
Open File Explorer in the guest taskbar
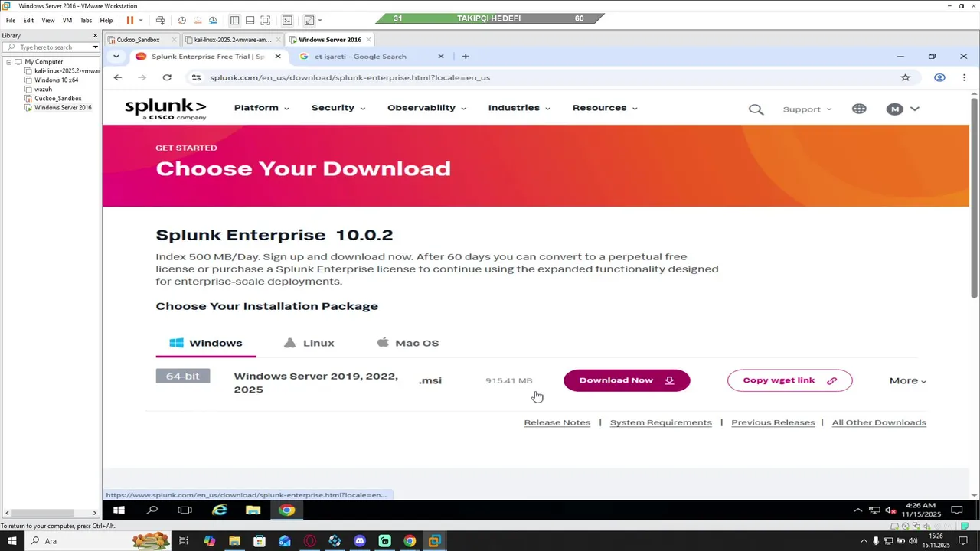[x=253, y=510]
